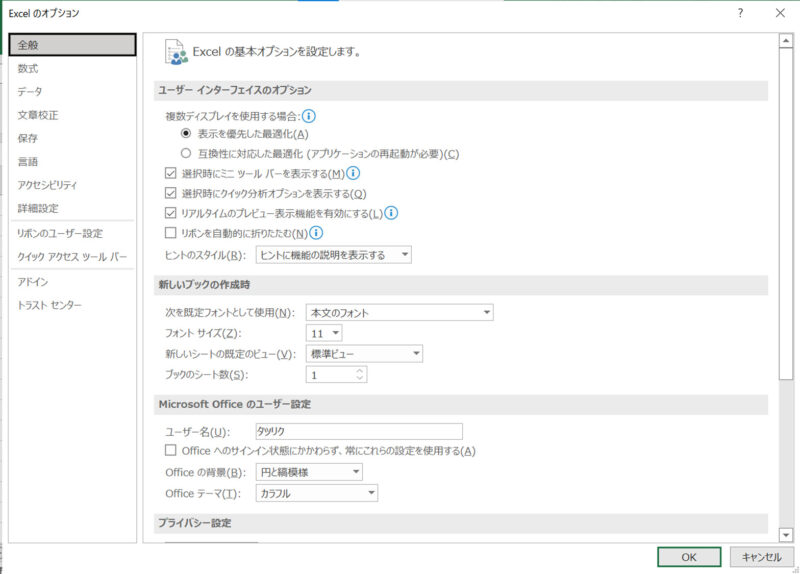The height and width of the screenshot is (574, 800).
Task: Open 次を既定フォントとして使用 dropdown
Action: [399, 312]
